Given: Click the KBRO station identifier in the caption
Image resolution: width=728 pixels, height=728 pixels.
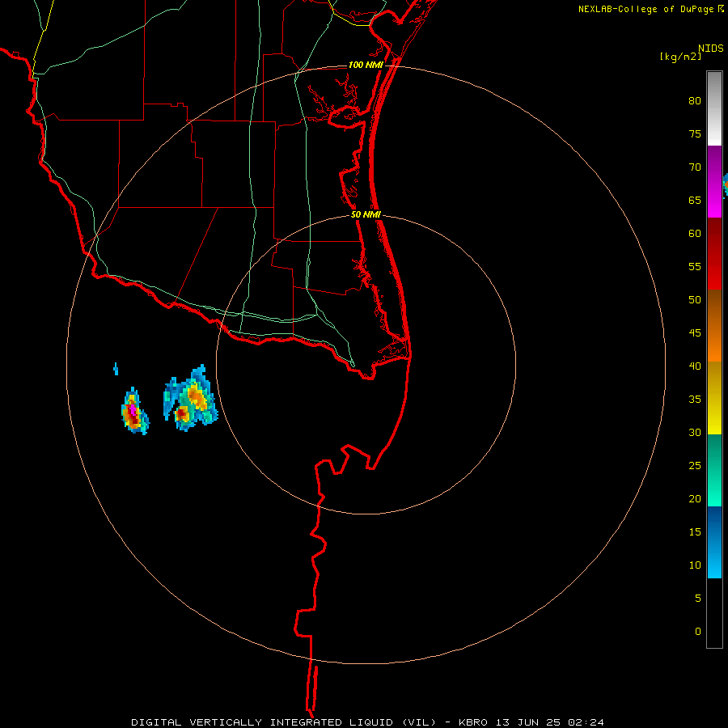Looking at the screenshot, I should [474, 722].
